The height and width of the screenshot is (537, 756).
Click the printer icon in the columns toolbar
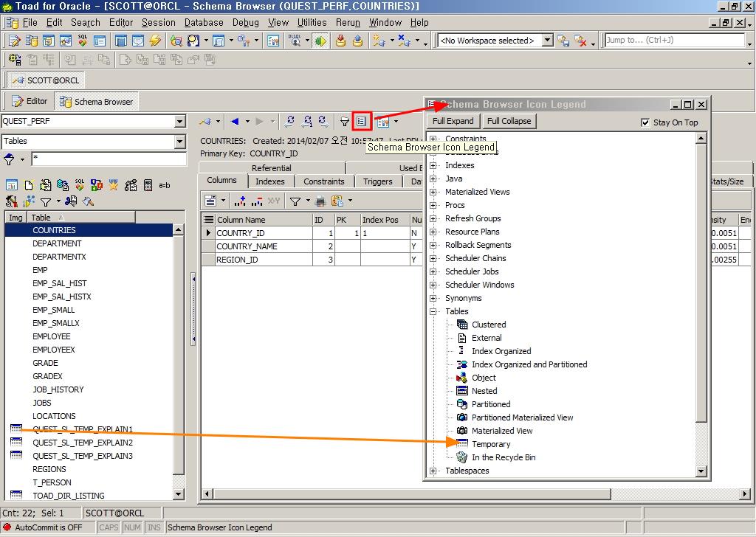pos(320,201)
